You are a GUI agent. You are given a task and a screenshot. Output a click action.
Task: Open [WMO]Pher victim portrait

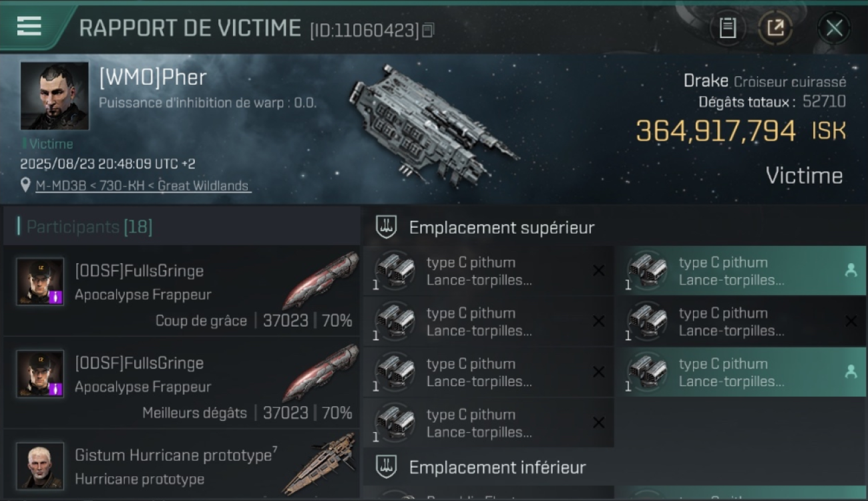[54, 96]
